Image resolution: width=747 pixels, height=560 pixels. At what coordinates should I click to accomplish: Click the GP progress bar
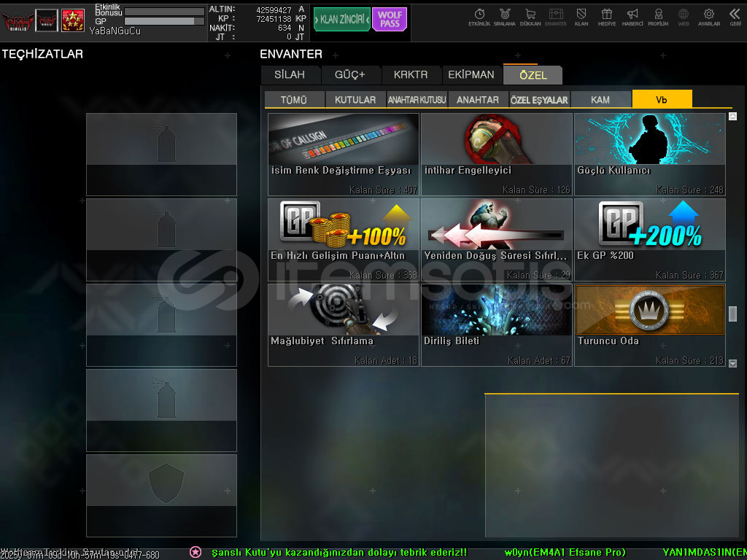(x=164, y=21)
